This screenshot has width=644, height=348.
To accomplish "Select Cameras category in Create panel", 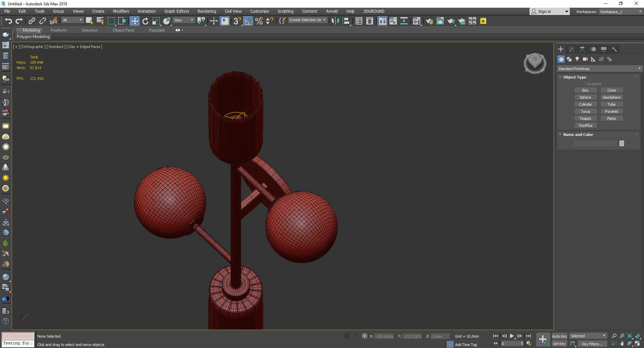I will click(585, 59).
